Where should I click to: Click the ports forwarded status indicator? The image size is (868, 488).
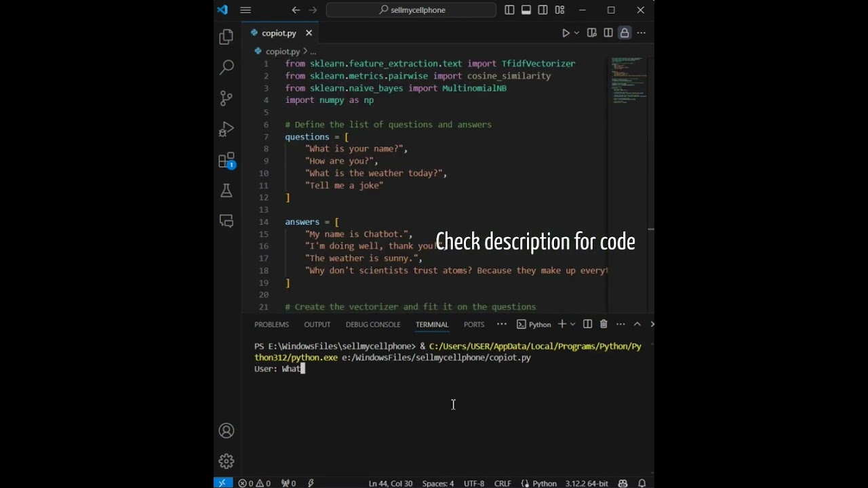click(289, 483)
